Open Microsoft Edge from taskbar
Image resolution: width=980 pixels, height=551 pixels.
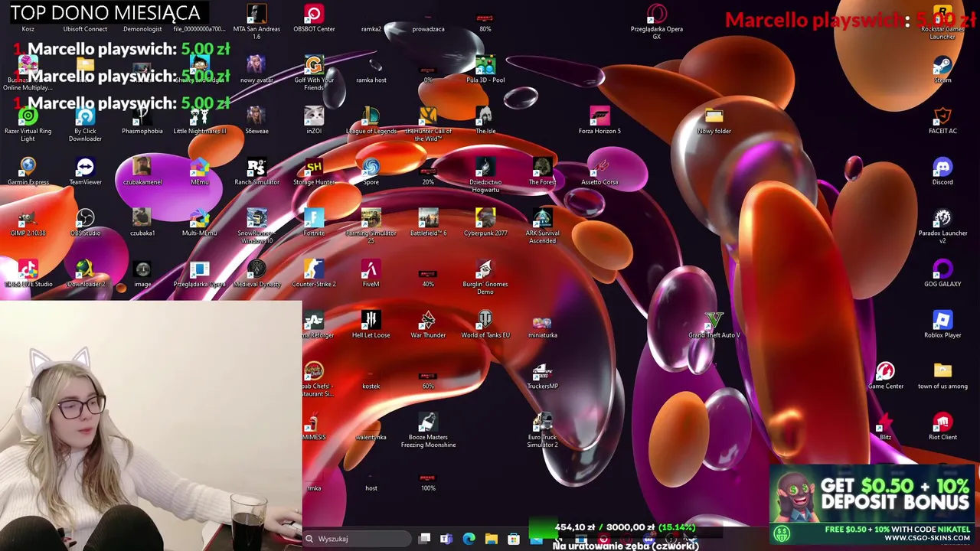(x=469, y=539)
